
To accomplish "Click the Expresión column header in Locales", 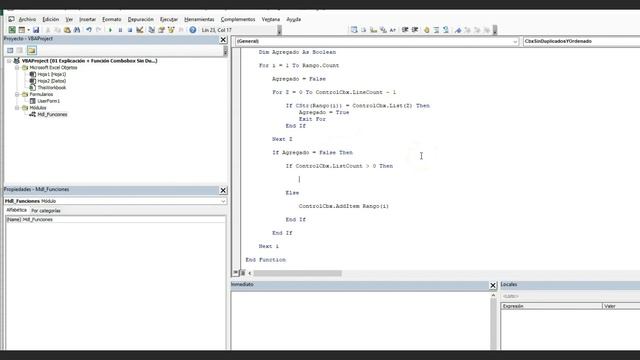I will [x=551, y=306].
